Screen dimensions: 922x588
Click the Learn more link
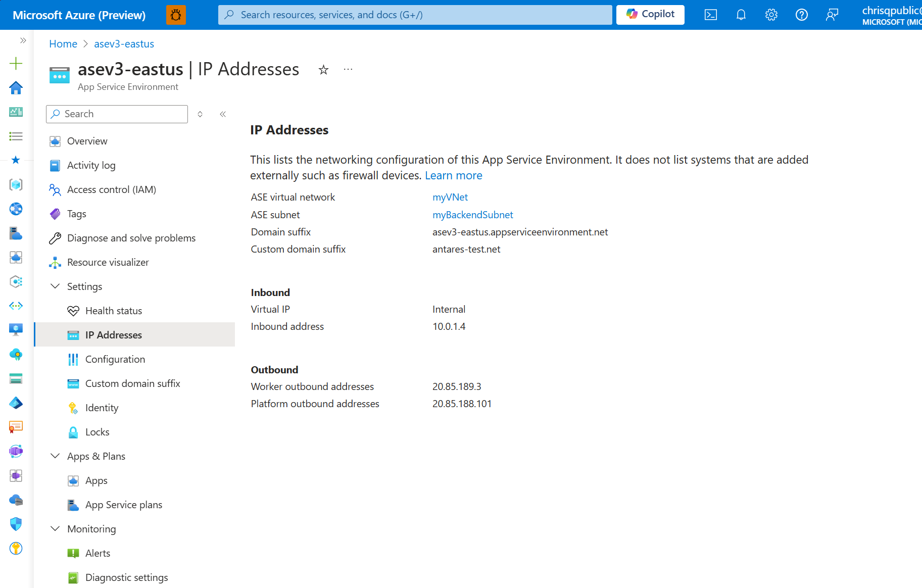(454, 175)
